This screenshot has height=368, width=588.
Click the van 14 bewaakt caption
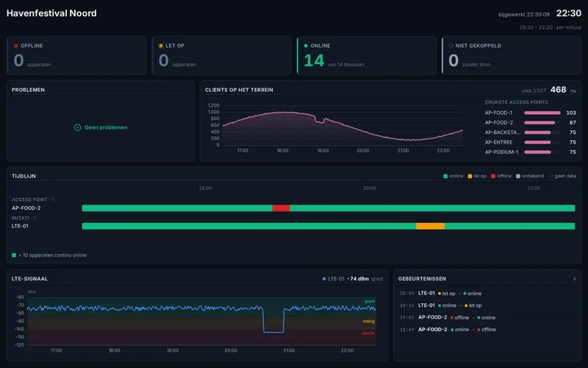click(x=345, y=65)
